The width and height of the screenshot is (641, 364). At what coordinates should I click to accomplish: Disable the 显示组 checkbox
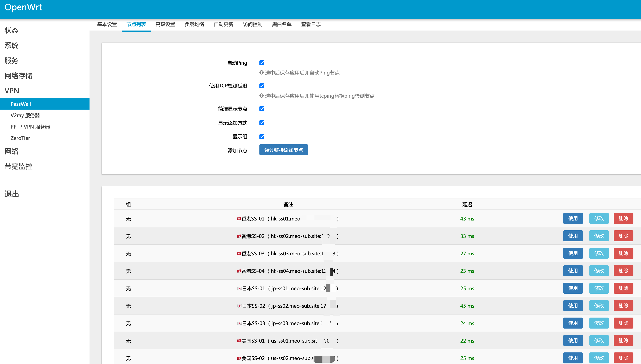262,136
